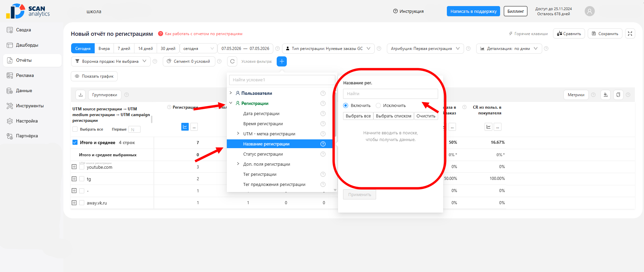Check the Выбрать все checkbox
644x272 pixels.
[x=75, y=129]
